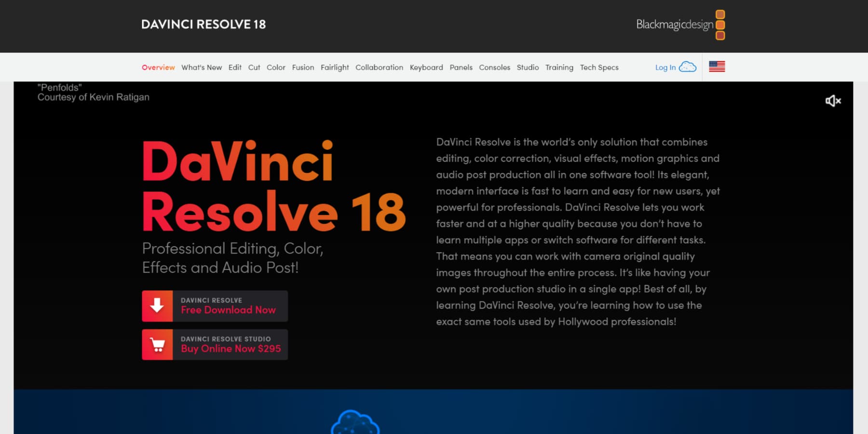Click the download arrow icon

(157, 305)
